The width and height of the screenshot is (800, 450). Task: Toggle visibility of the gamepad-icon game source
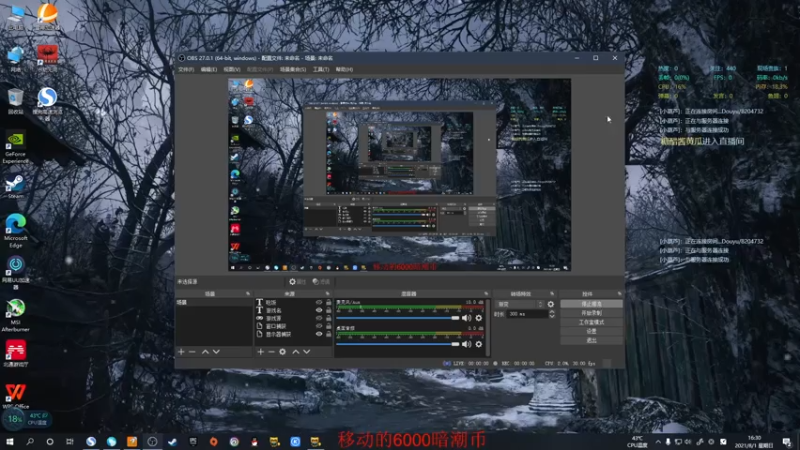coord(319,318)
